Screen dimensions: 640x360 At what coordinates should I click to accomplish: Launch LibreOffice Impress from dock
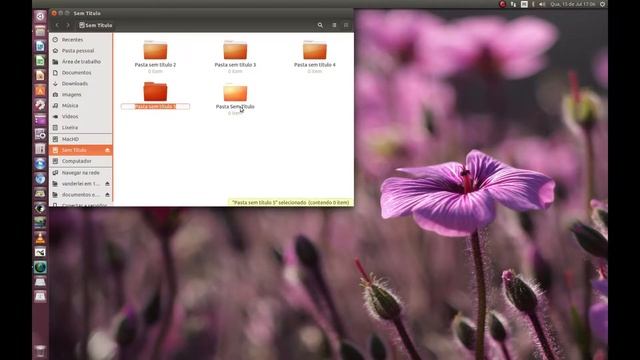(40, 76)
